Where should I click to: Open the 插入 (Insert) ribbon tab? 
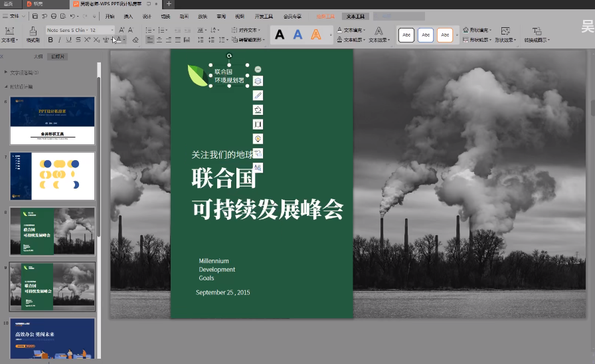[x=128, y=16]
